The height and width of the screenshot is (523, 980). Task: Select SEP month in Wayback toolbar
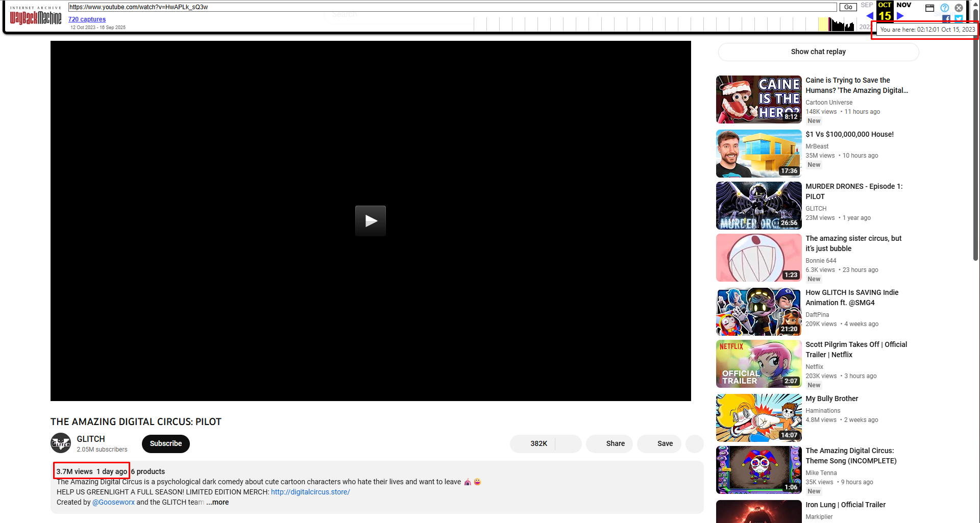point(867,5)
